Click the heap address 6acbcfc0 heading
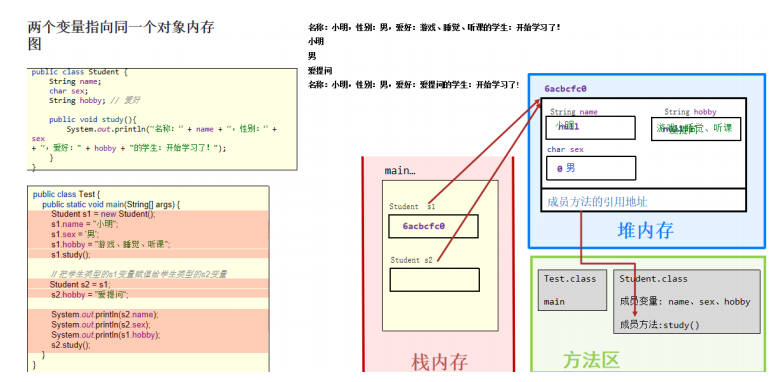The image size is (781, 382). pyautogui.click(x=565, y=89)
